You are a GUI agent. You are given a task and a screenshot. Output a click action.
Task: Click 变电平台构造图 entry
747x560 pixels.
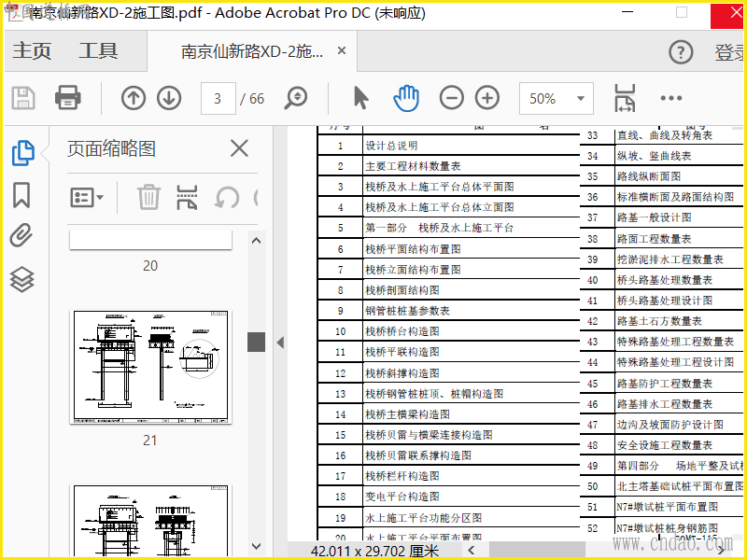pyautogui.click(x=402, y=497)
